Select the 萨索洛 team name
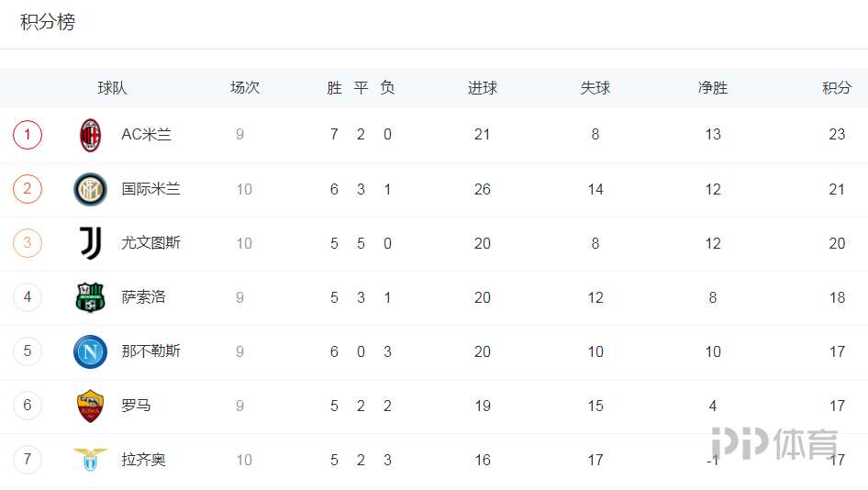 143,297
